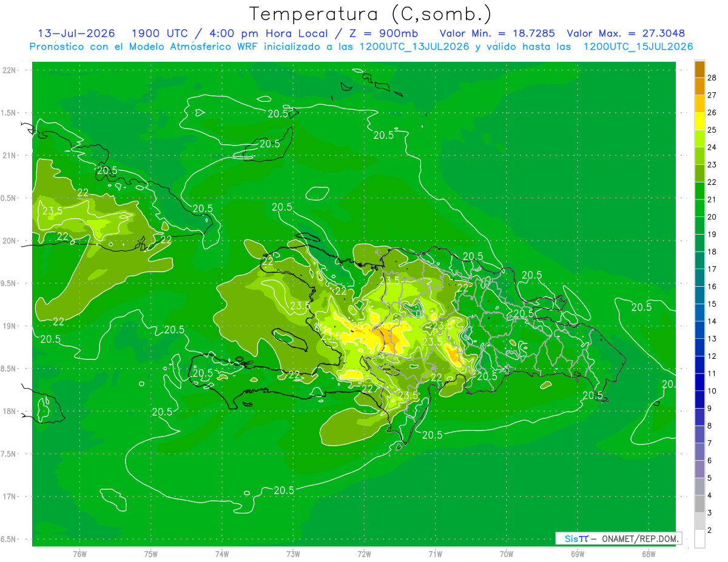Click the '25' label on the color scale
Viewport: 728px width, 562px height.
tap(713, 130)
